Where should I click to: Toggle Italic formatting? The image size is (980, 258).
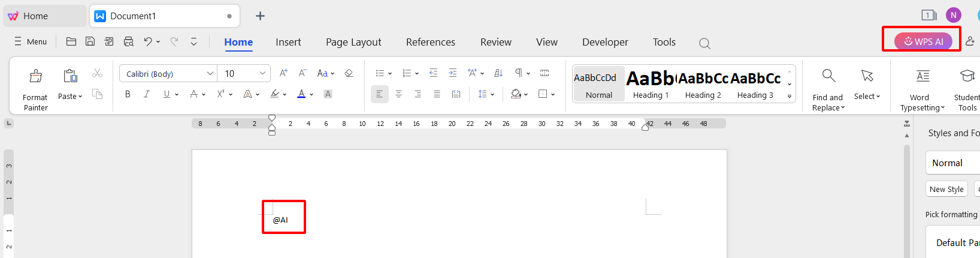pos(147,94)
